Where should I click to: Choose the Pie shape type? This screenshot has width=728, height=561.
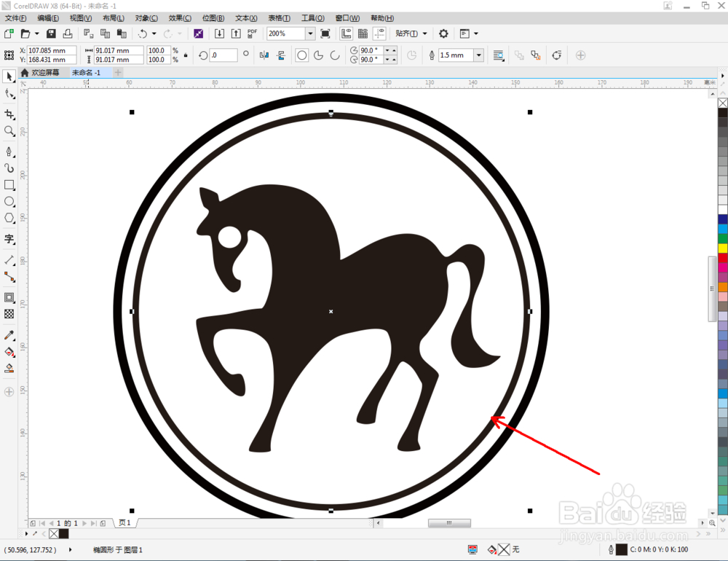[319, 55]
